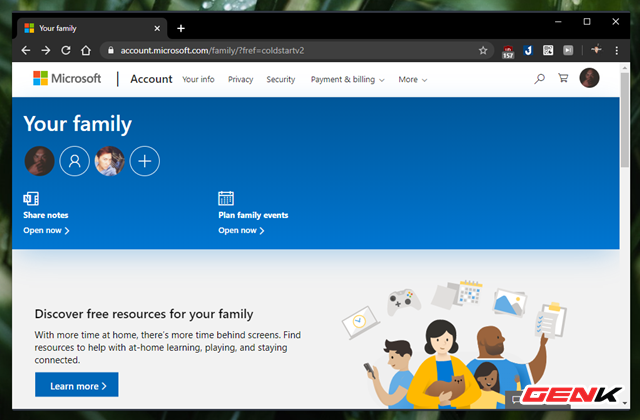This screenshot has width=640, height=420.
Task: Open the blue J extension icon
Action: point(528,50)
